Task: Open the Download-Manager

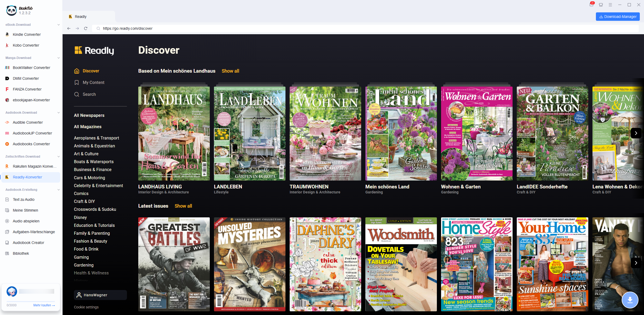Action: coord(618,17)
